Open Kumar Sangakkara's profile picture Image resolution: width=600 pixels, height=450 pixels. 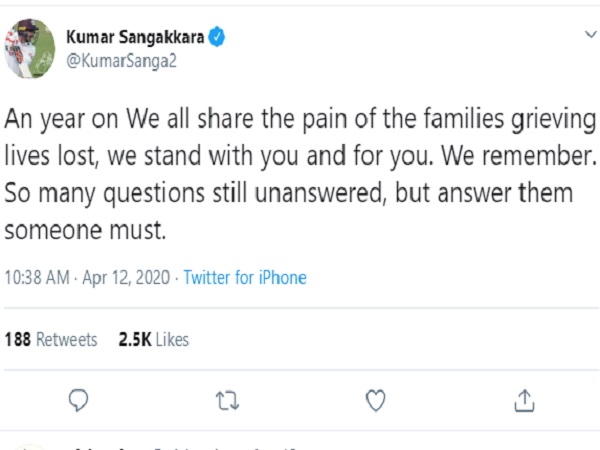31,48
